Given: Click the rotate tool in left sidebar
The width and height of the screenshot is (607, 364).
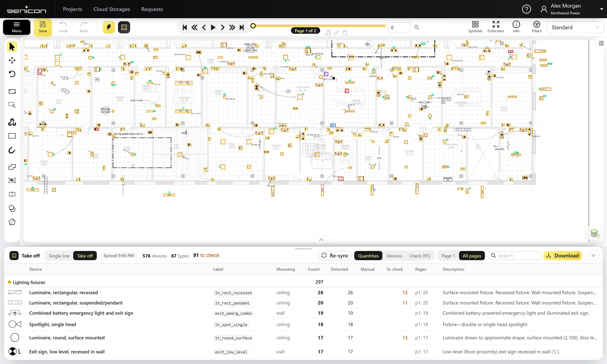Looking at the screenshot, I should pos(12,74).
